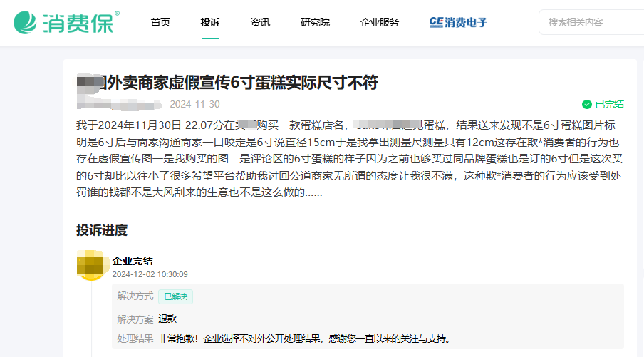The image size is (644, 357).
Task: Click the 投诉进度 heading
Action: click(x=102, y=230)
